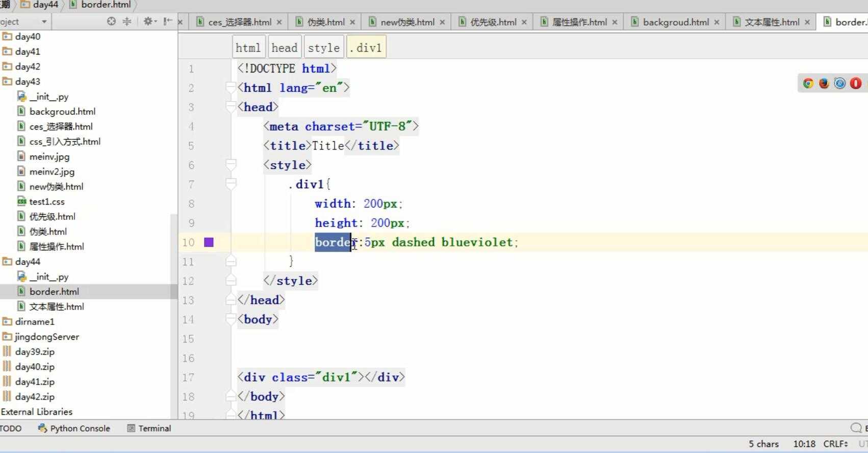Close the ces_选择器.html tab

(x=279, y=22)
